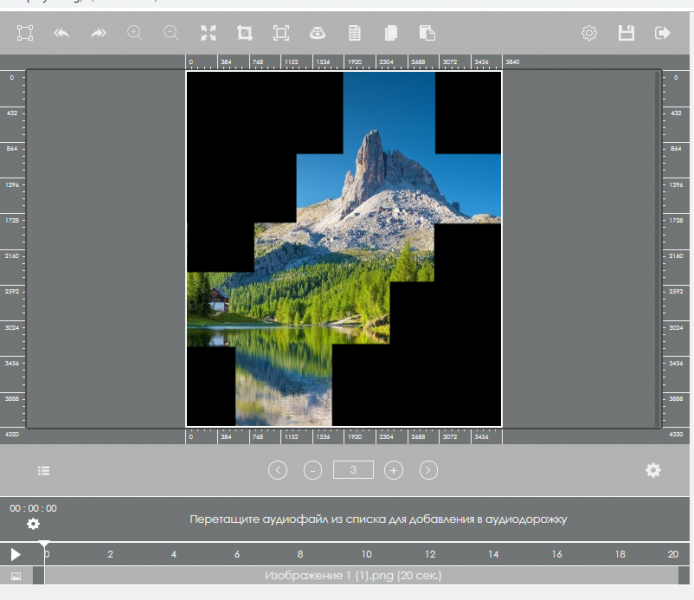Go to previous slide arrow
The height and width of the screenshot is (600, 694).
(x=278, y=470)
